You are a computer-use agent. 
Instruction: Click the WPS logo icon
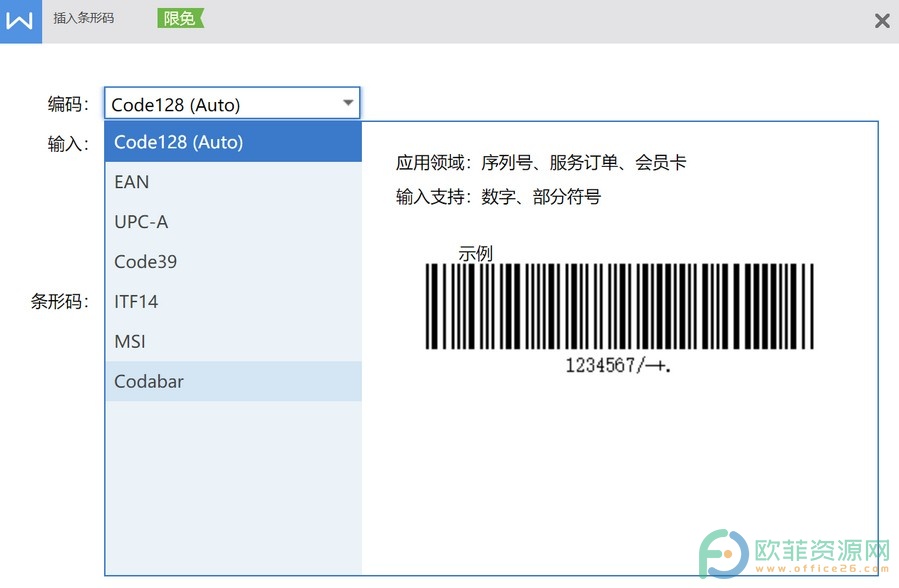pyautogui.click(x=20, y=21)
